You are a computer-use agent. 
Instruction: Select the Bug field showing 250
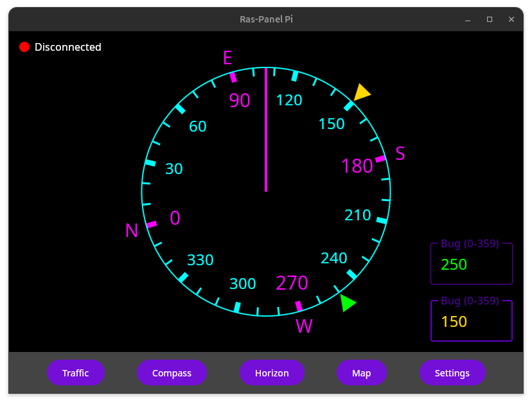471,263
